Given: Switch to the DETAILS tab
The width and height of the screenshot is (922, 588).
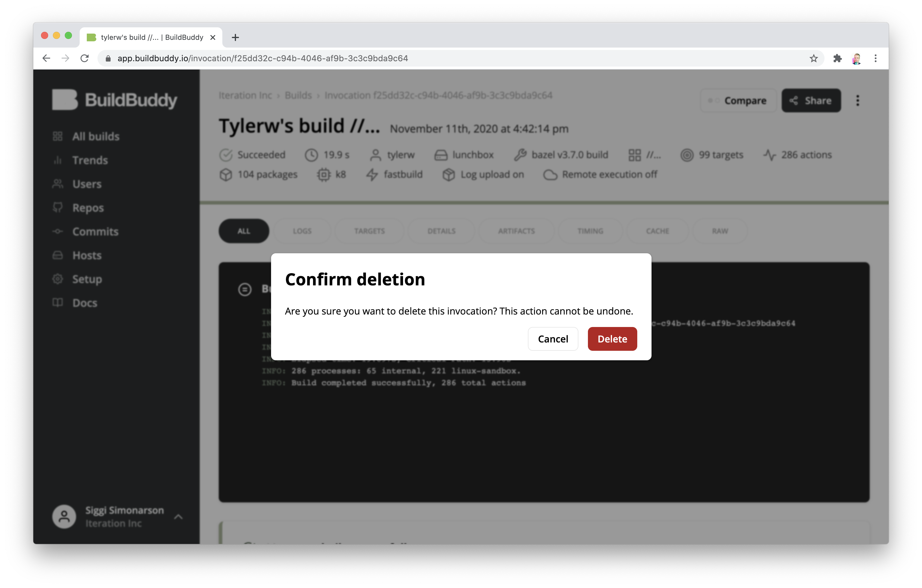Looking at the screenshot, I should pos(441,231).
